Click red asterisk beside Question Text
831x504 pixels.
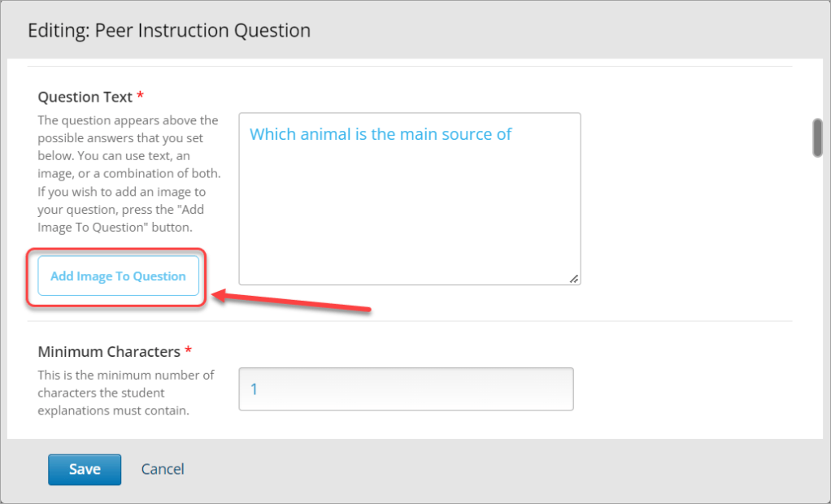(140, 98)
